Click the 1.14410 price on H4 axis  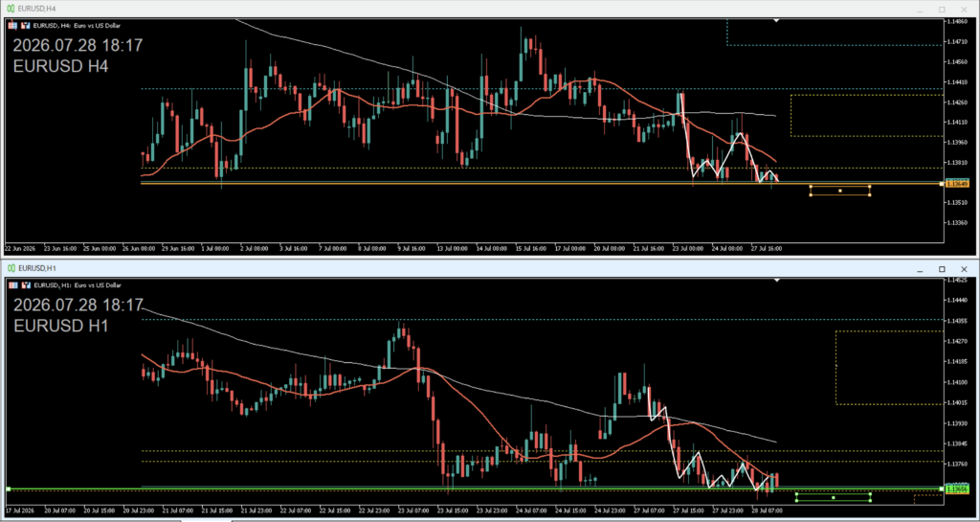(956, 82)
